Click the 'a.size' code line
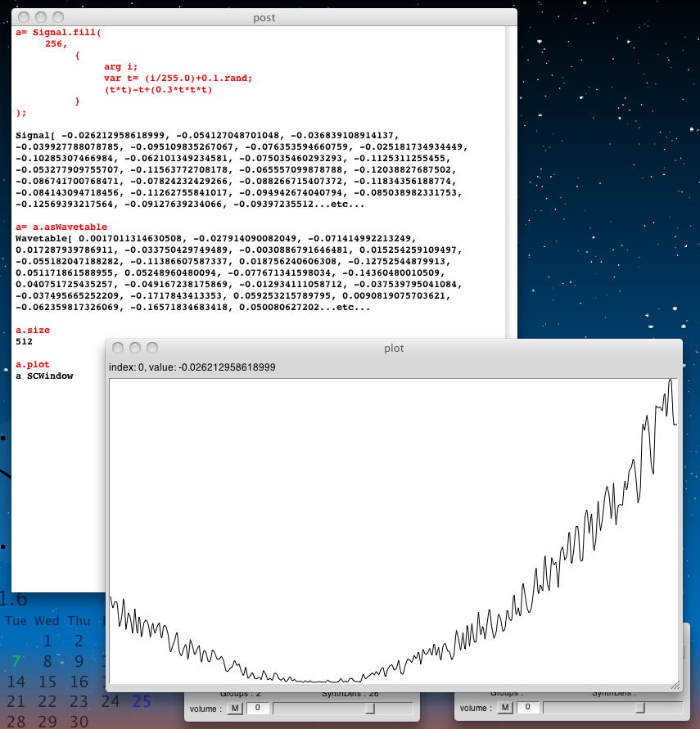Viewport: 700px width, 729px height. [x=33, y=330]
